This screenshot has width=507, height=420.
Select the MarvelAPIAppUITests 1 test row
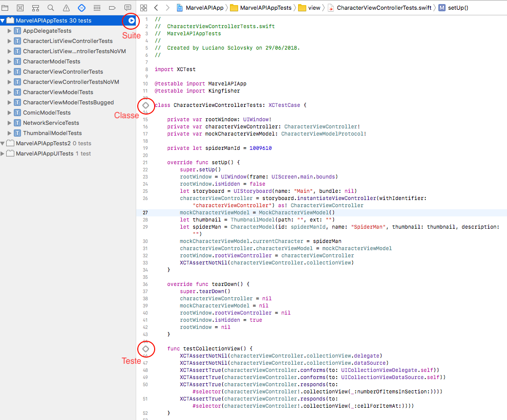pos(68,153)
